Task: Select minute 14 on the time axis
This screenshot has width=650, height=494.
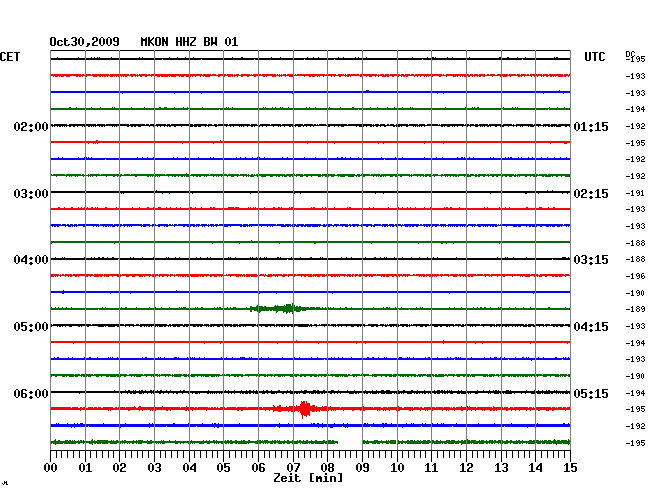Action: click(535, 467)
